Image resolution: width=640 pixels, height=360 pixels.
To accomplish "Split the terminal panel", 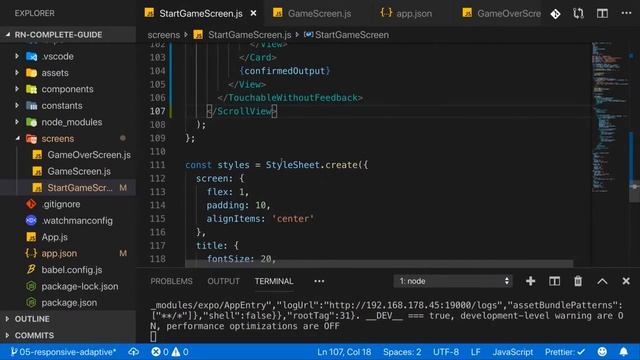I will coord(554,281).
